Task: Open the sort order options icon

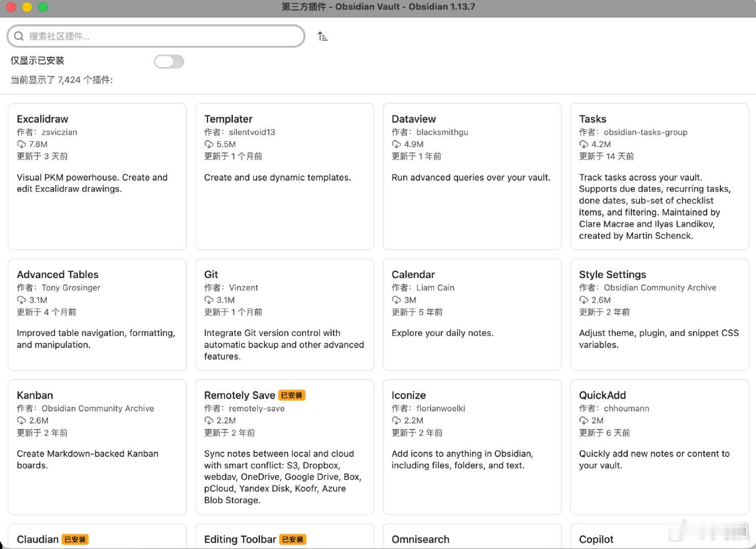Action: click(x=322, y=36)
